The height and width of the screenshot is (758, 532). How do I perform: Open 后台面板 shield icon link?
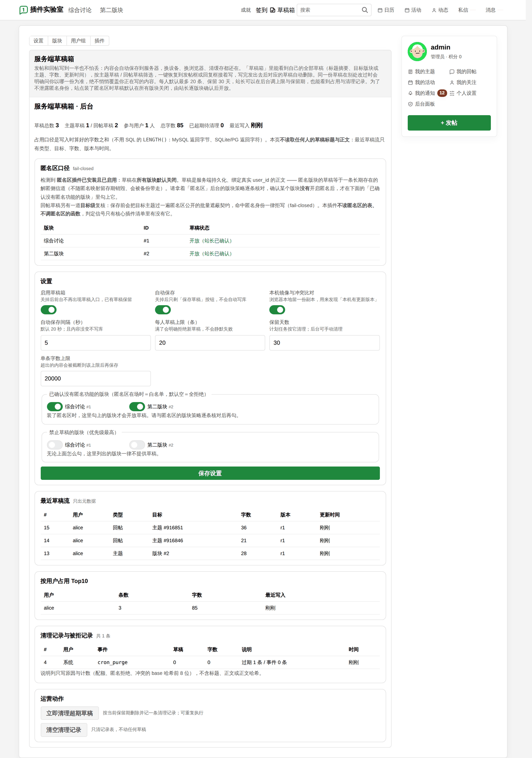pyautogui.click(x=410, y=104)
